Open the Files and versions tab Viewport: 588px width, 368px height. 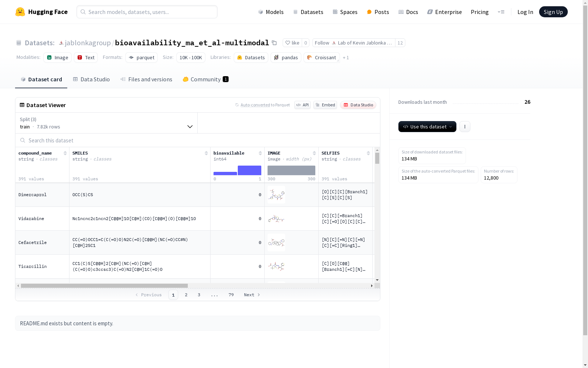pyautogui.click(x=146, y=79)
